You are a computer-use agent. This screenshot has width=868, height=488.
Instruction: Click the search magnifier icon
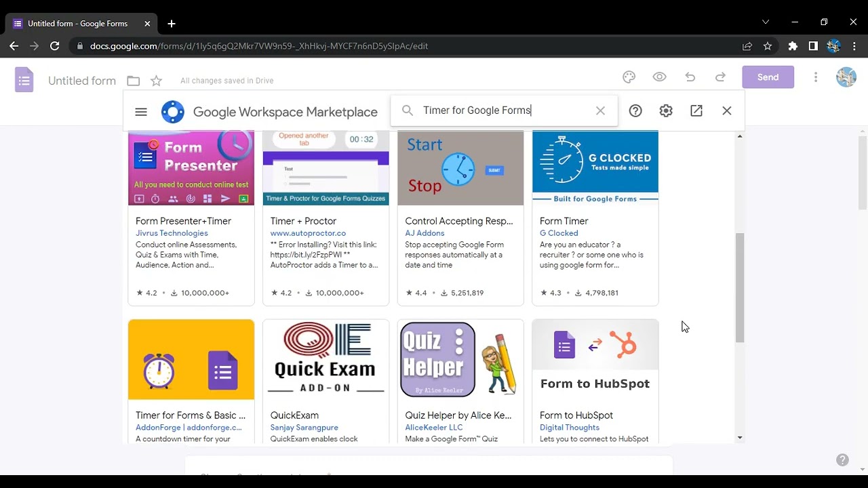[408, 110]
